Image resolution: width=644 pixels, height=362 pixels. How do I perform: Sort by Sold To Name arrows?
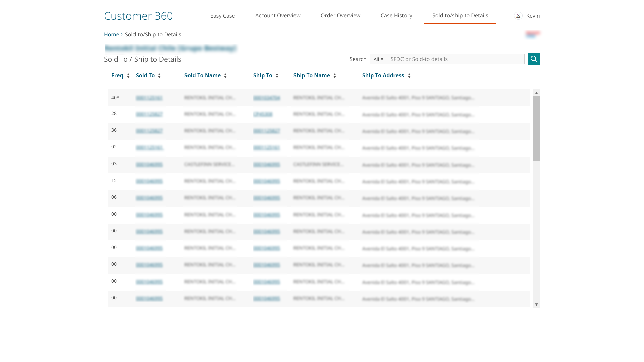click(225, 76)
